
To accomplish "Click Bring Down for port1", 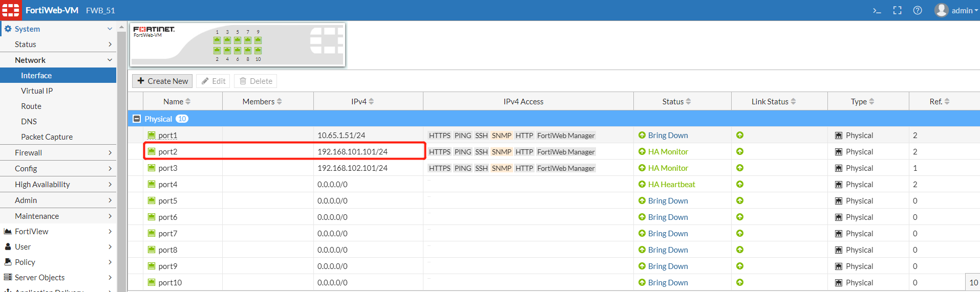I will [668, 136].
